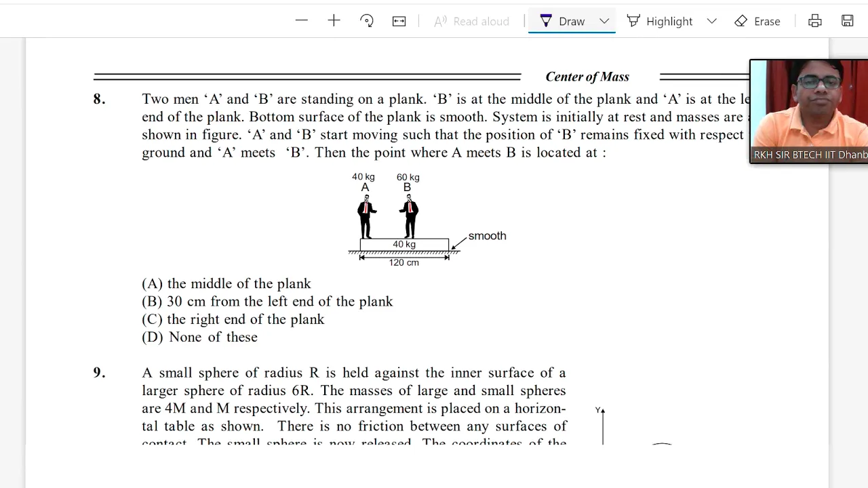Screen dimensions: 868x488
Task: Click the 40 kg plank label
Action: click(x=404, y=244)
